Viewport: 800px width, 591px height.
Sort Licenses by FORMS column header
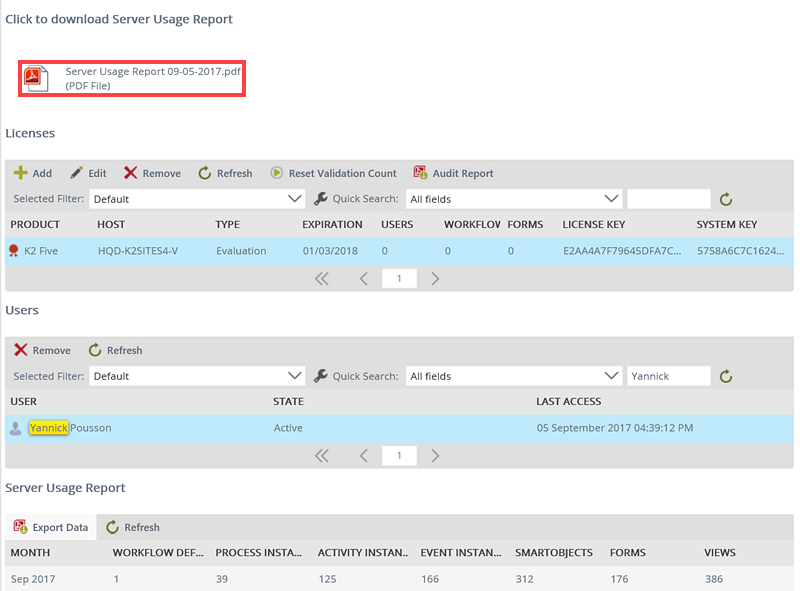tap(525, 225)
